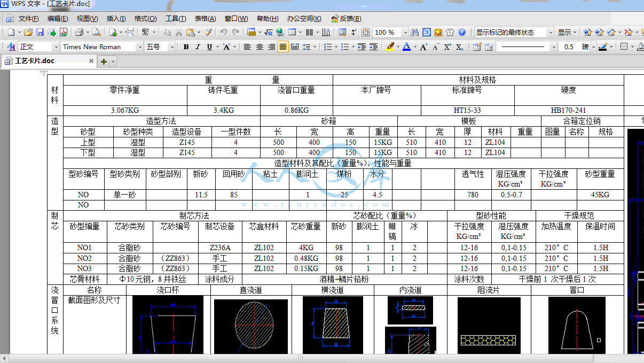Activate the format painter brush
Image resolution: width=644 pixels, height=363 pixels.
click(x=208, y=32)
